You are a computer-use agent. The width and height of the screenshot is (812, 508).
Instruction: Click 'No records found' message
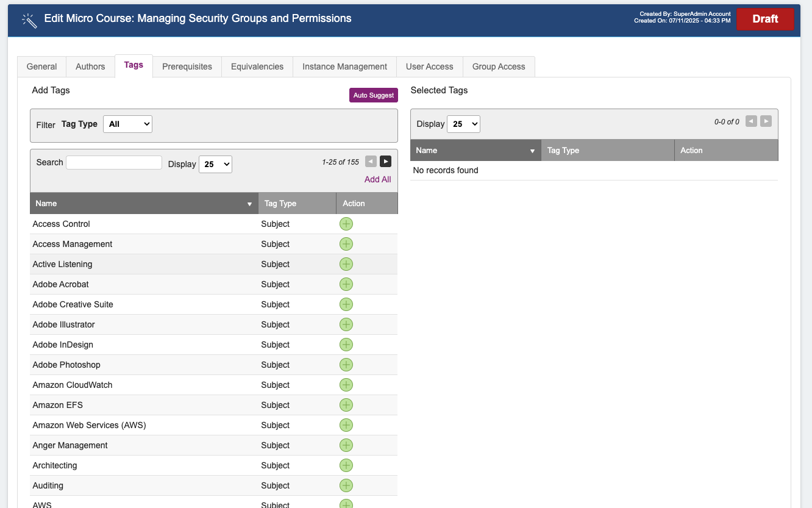(x=446, y=170)
